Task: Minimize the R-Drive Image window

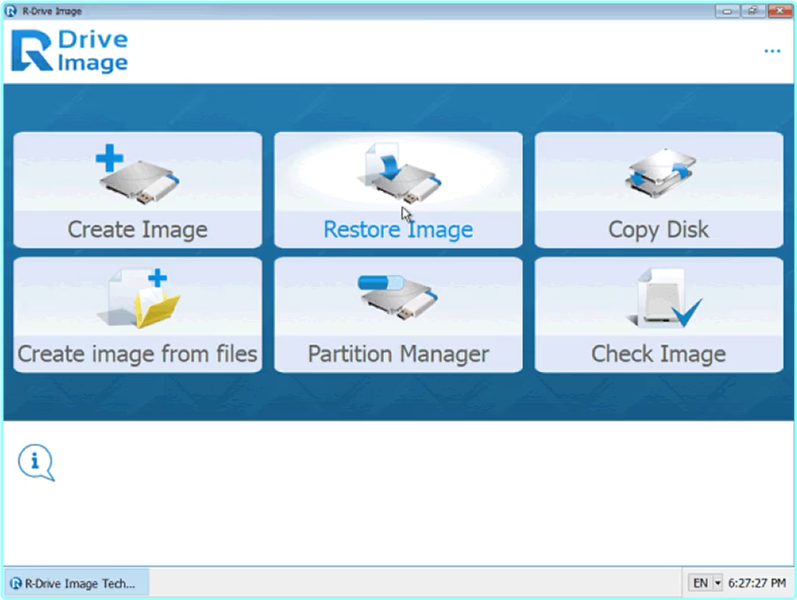Action: [727, 11]
